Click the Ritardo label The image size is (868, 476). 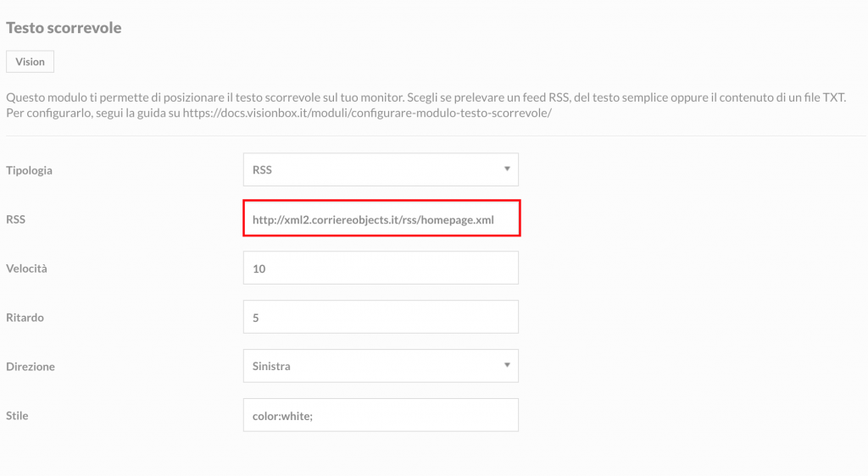coord(25,318)
